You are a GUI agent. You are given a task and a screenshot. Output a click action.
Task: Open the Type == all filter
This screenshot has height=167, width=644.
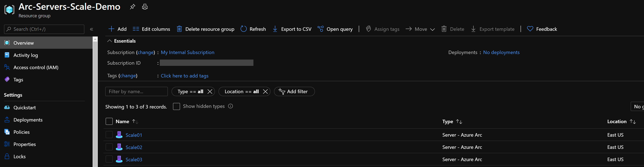(x=190, y=92)
